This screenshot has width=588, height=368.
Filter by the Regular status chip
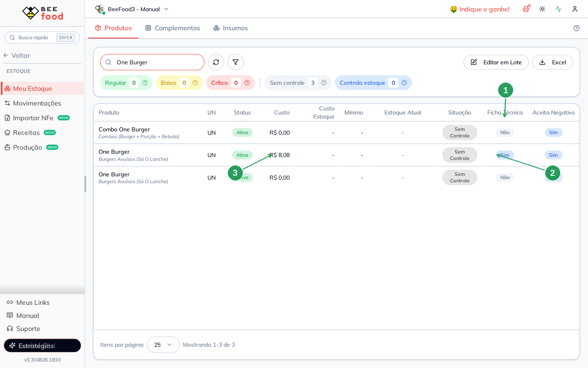point(126,83)
